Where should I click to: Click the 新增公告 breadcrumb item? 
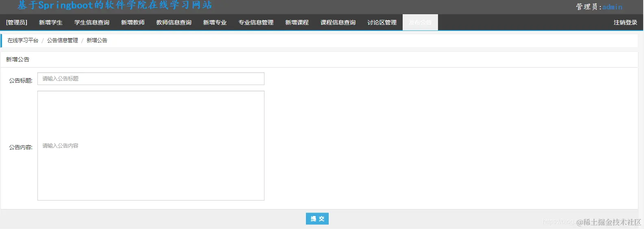[97, 40]
